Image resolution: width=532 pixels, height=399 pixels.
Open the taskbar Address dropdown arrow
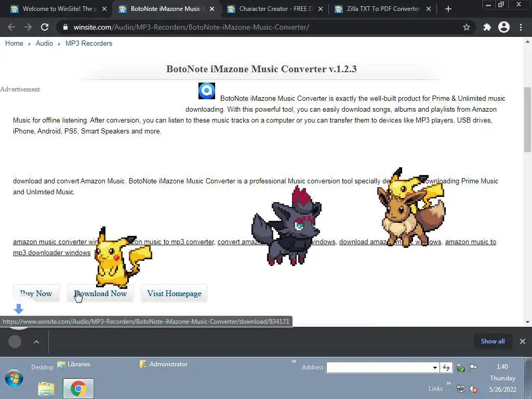pos(435,367)
